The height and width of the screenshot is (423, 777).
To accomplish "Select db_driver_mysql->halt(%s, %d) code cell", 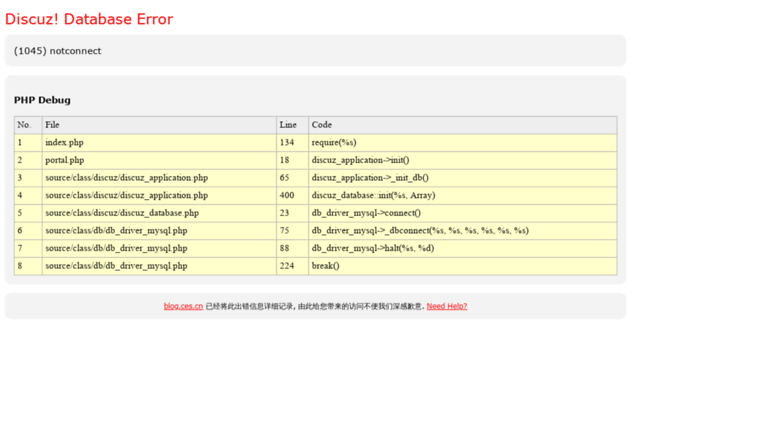I will click(x=463, y=248).
